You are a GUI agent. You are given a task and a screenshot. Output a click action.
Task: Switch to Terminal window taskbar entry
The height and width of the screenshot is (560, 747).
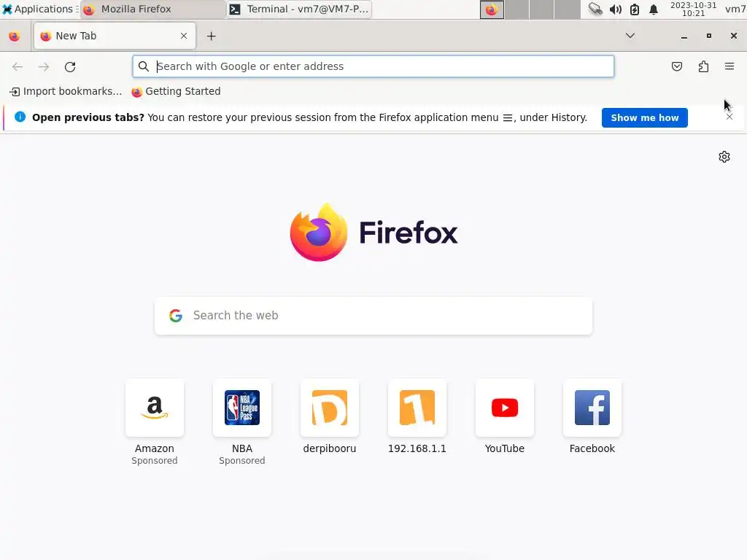point(298,9)
